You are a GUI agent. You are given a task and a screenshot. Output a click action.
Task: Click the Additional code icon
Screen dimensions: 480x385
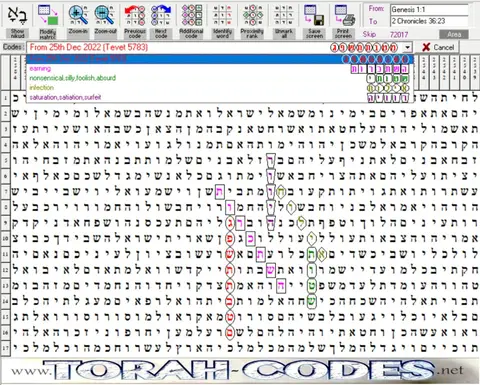coord(191,16)
